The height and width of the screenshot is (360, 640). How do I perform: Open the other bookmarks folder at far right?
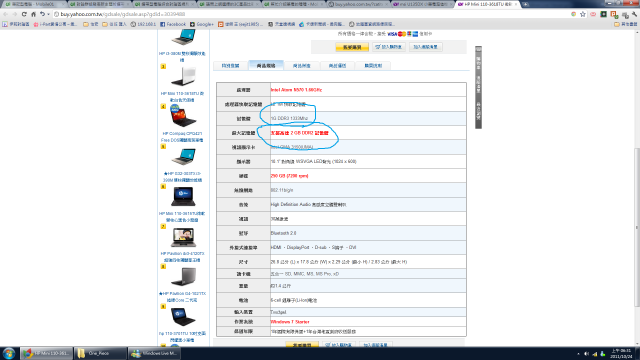coord(626,24)
